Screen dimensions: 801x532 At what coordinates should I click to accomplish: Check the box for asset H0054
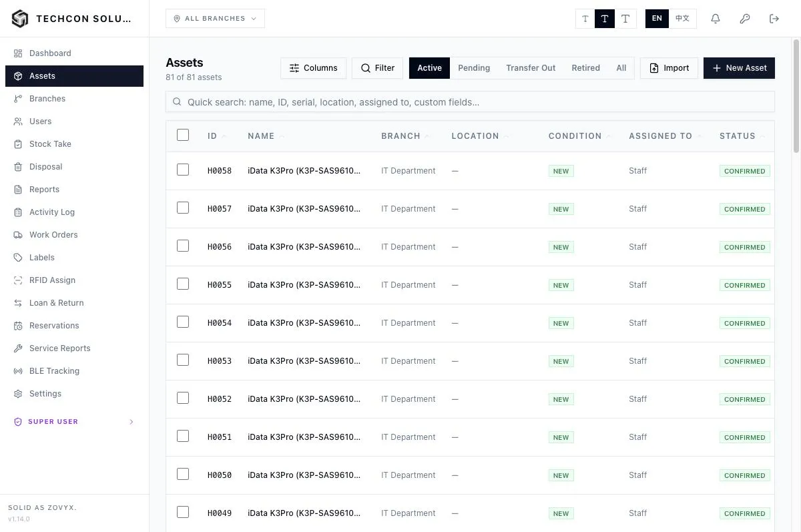[x=183, y=322]
